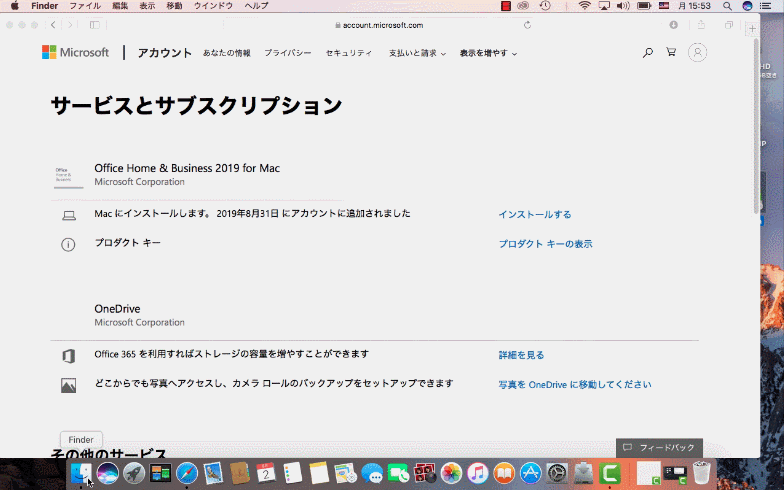The image size is (784, 490).
Task: Click the アカウント header link
Action: pyautogui.click(x=164, y=52)
